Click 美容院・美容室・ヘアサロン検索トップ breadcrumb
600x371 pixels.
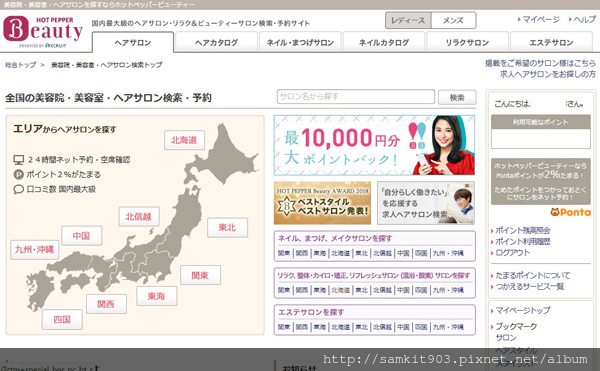[107, 65]
